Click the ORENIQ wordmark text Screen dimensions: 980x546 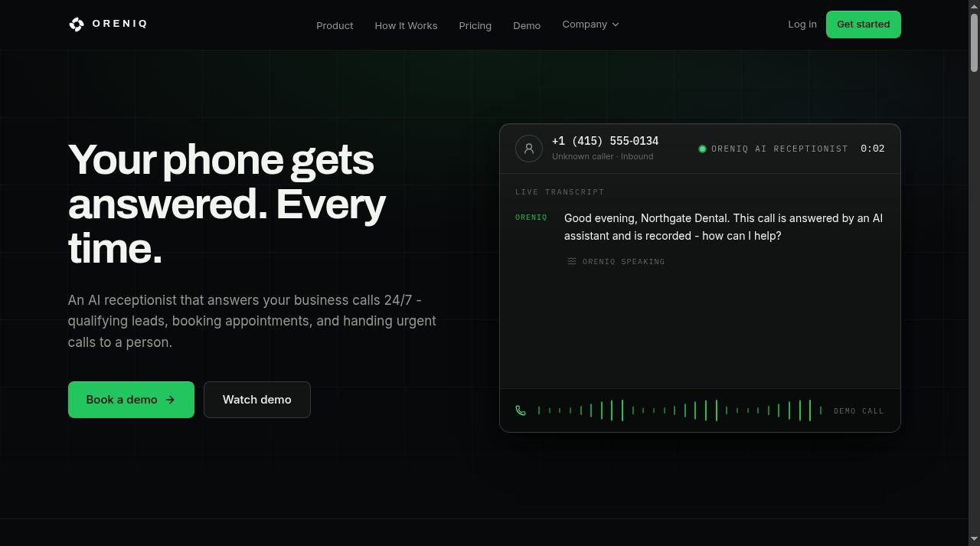tap(119, 24)
